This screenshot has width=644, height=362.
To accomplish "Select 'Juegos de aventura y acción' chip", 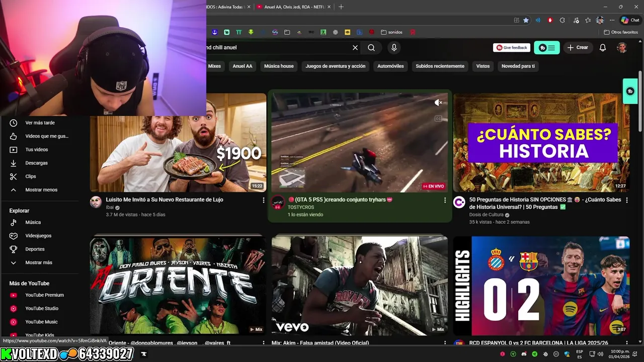I will point(336,66).
